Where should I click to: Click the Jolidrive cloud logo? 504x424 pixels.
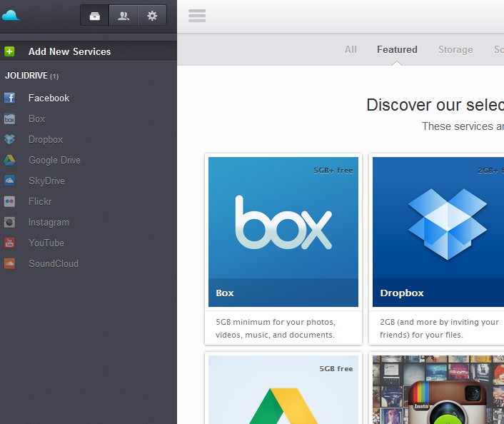[11, 16]
